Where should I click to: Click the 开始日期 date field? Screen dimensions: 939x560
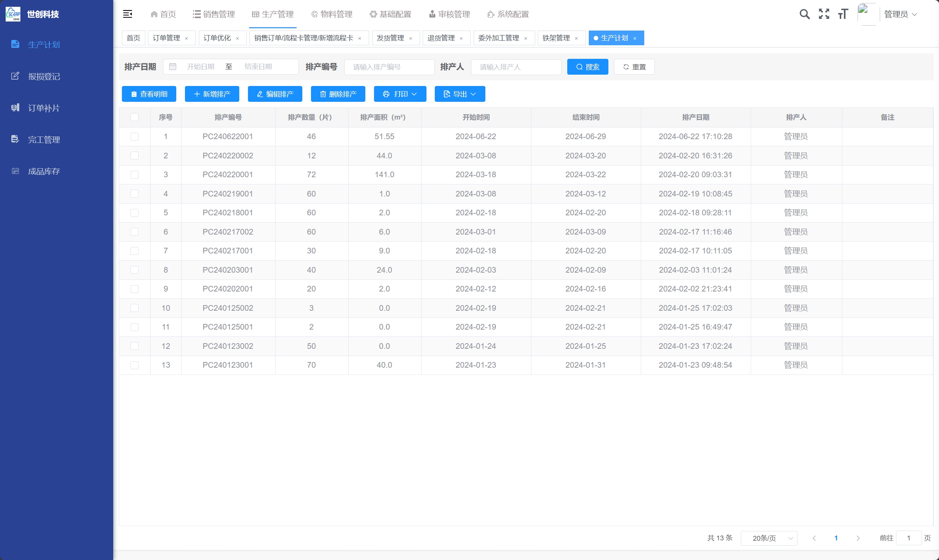[x=200, y=67]
